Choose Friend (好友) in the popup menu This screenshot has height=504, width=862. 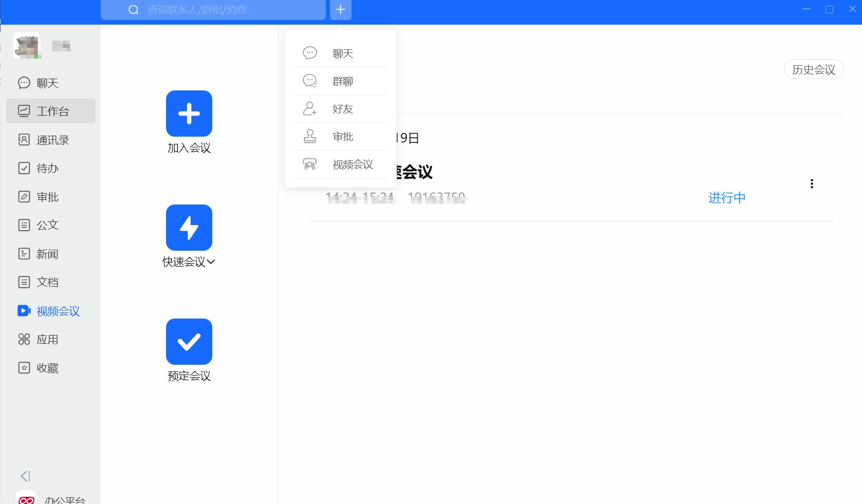342,109
